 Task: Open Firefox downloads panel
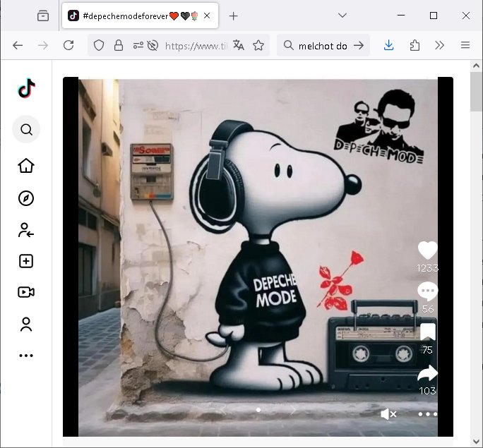389,45
